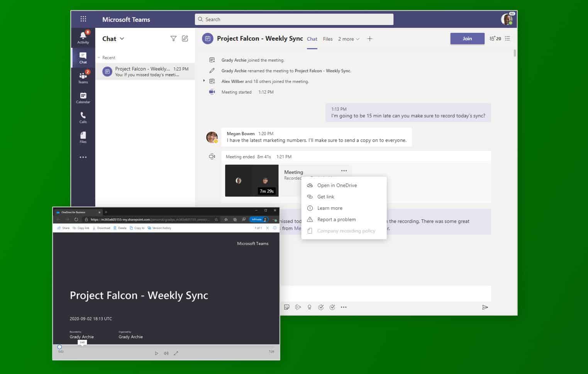Select the Chat tab in meeting header
Viewport: 588px width, 374px height.
(312, 39)
